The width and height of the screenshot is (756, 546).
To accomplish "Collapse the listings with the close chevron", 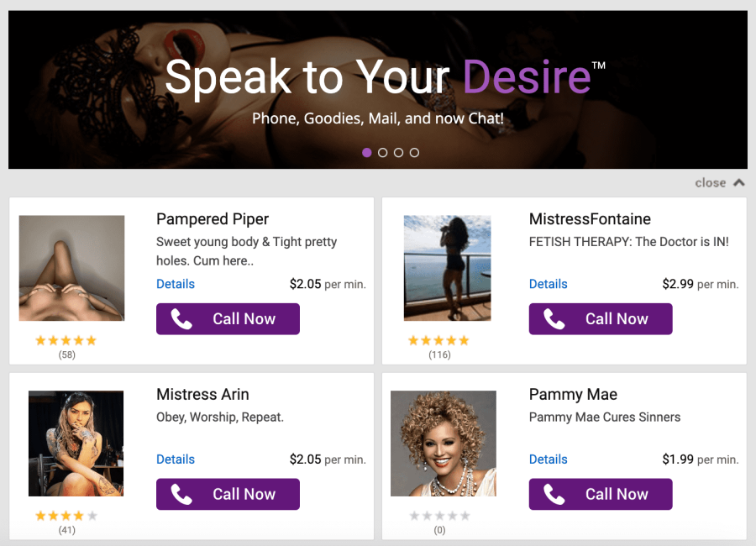I will 738,182.
